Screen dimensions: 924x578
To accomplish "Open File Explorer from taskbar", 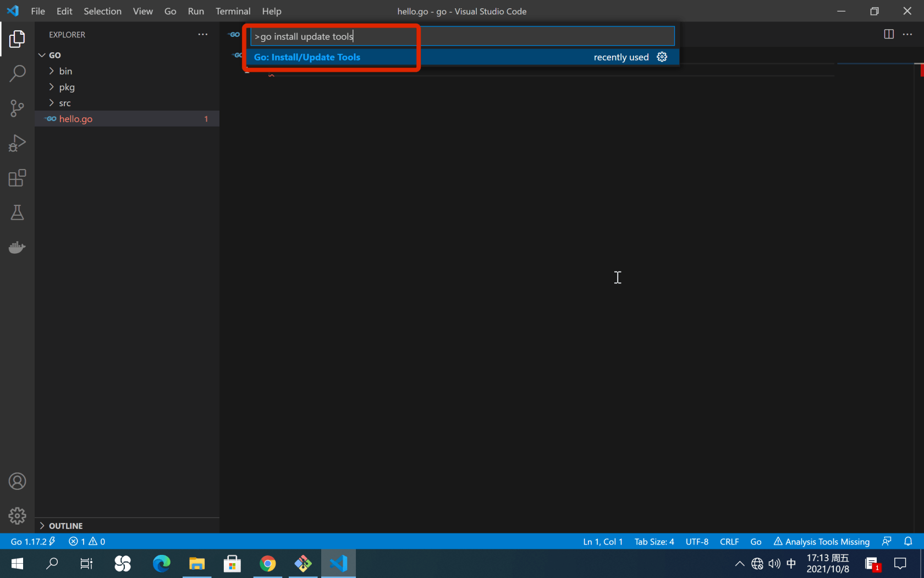I will point(197,564).
